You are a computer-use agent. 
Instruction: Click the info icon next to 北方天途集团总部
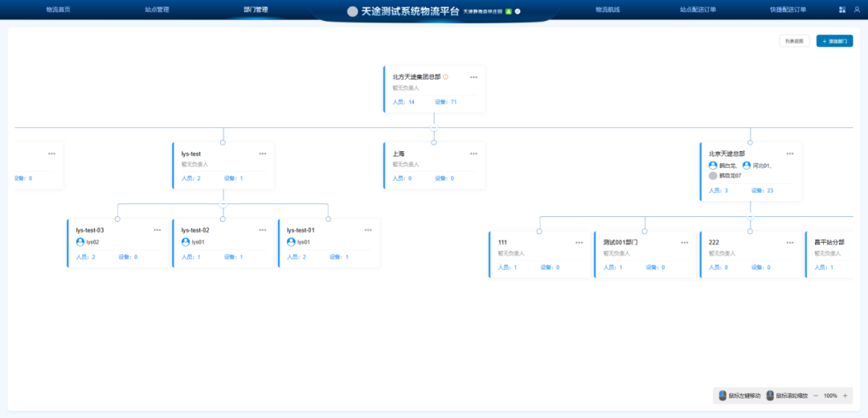(445, 77)
